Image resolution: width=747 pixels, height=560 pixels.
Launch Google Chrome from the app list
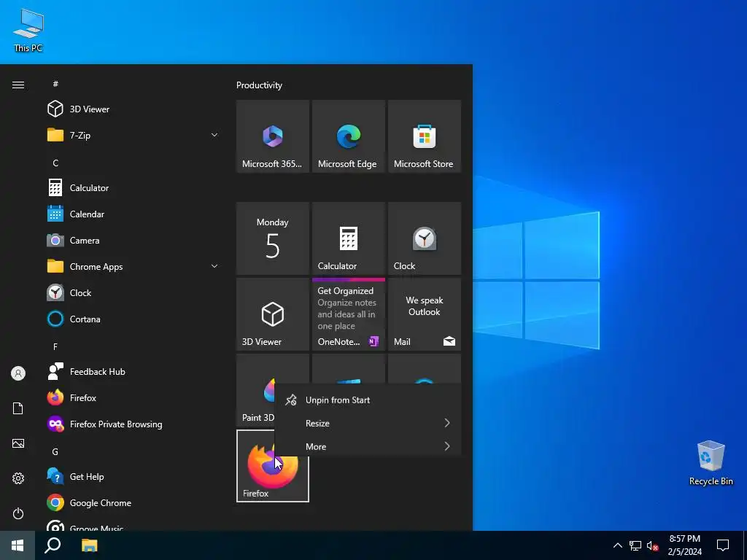pyautogui.click(x=133, y=503)
